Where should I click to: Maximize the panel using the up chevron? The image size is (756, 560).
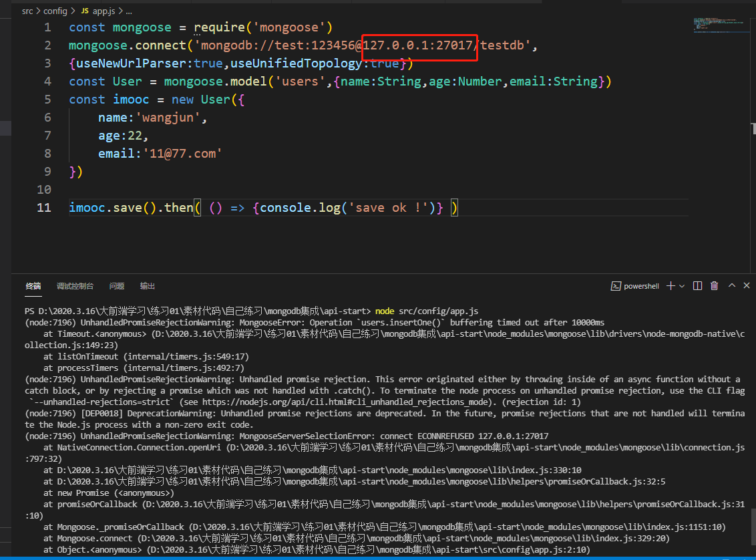tap(731, 285)
